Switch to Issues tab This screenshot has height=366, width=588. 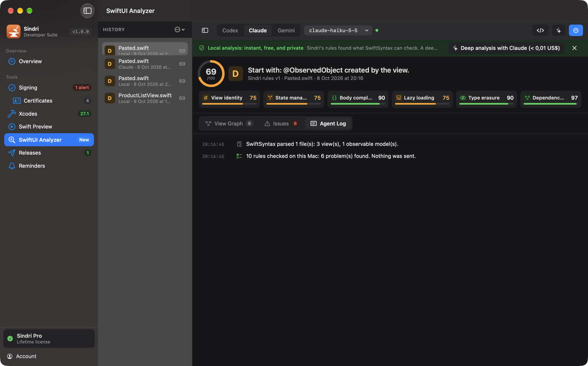281,123
